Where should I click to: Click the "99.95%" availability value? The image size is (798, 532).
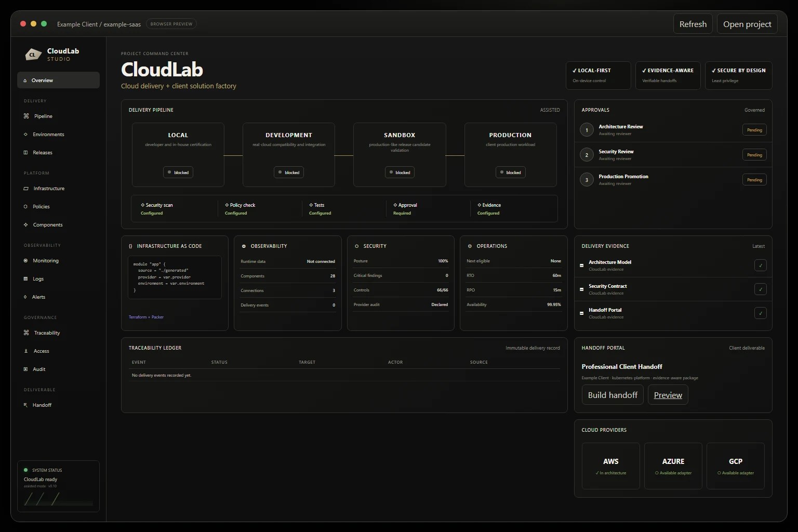coord(554,304)
